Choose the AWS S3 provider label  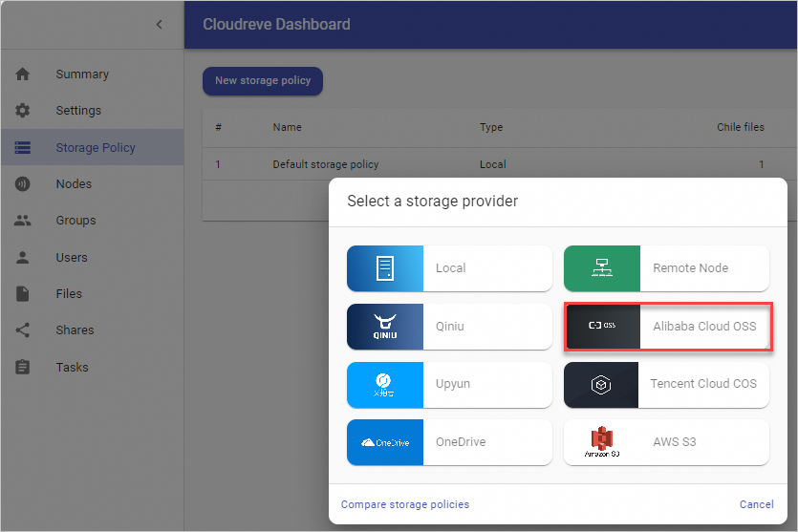pyautogui.click(x=675, y=442)
